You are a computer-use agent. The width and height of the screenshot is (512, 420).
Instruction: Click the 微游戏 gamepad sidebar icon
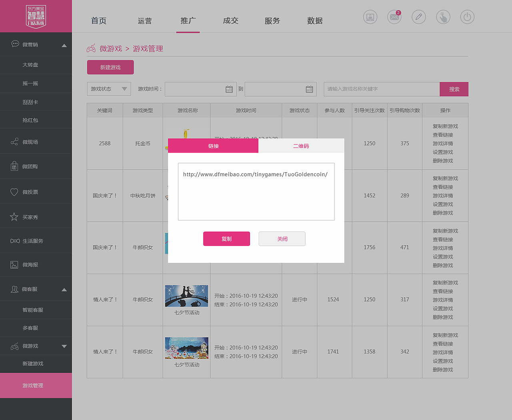(14, 346)
